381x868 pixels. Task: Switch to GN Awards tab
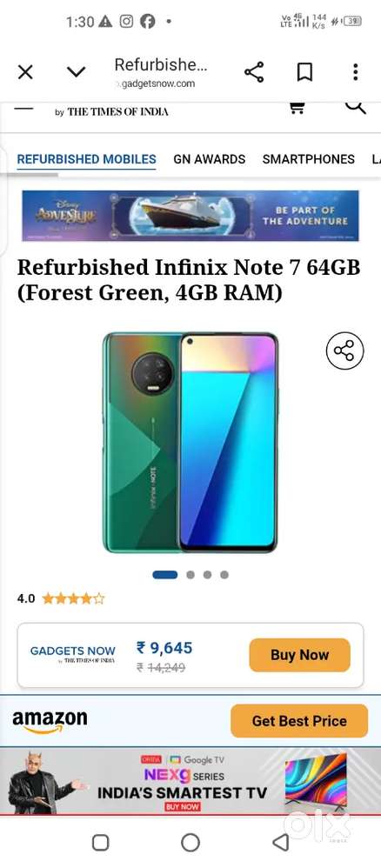click(210, 159)
